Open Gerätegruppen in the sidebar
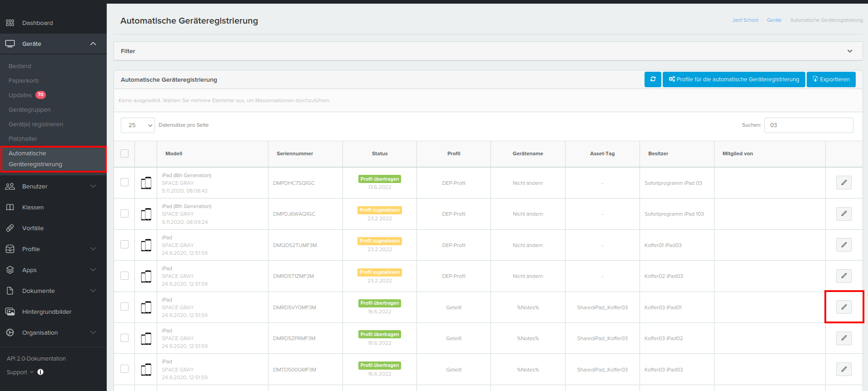This screenshot has width=868, height=391. tap(30, 110)
